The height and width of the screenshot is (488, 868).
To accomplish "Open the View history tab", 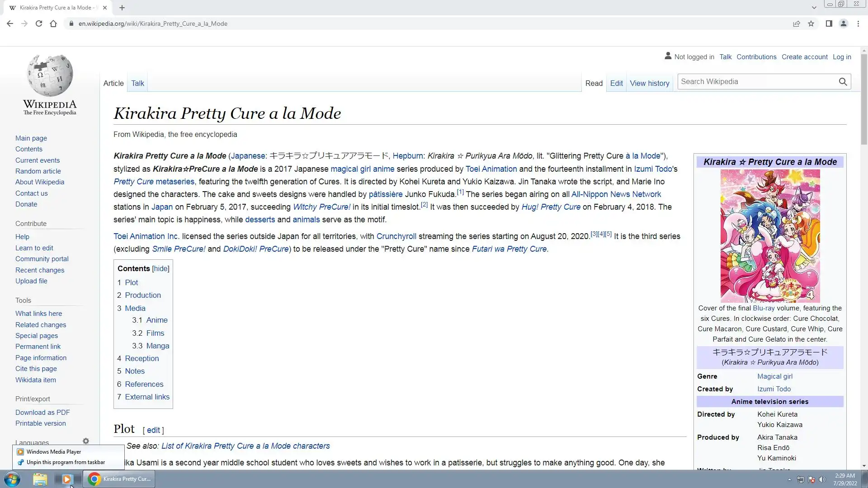I will (649, 83).
